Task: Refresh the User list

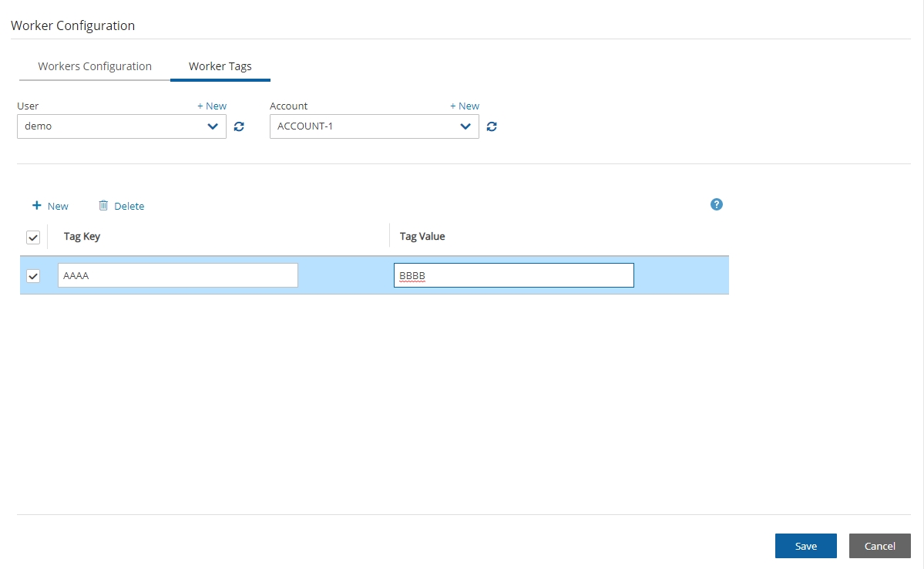Action: pyautogui.click(x=239, y=127)
